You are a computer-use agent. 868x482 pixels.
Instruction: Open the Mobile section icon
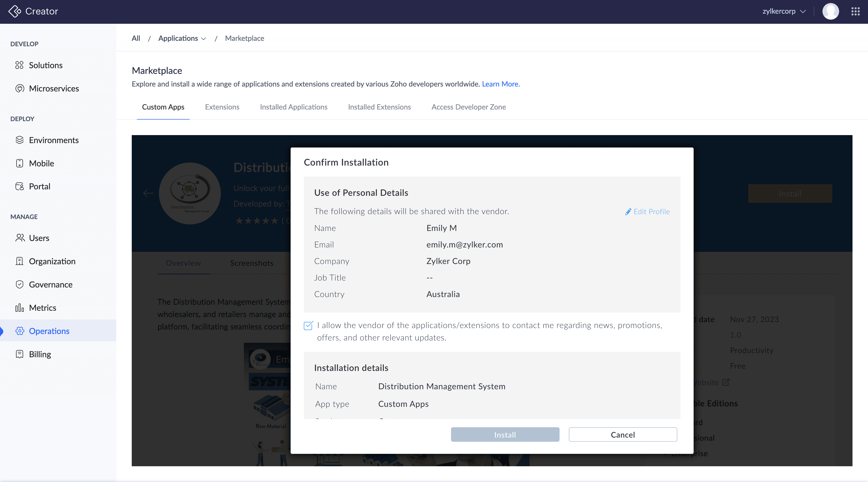[20, 163]
